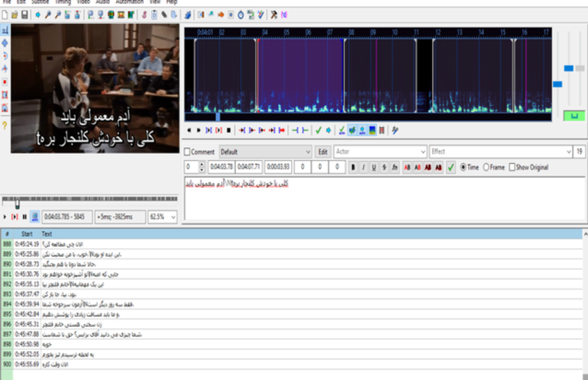Click the Edit style button
The width and height of the screenshot is (588, 380).
pyautogui.click(x=322, y=152)
